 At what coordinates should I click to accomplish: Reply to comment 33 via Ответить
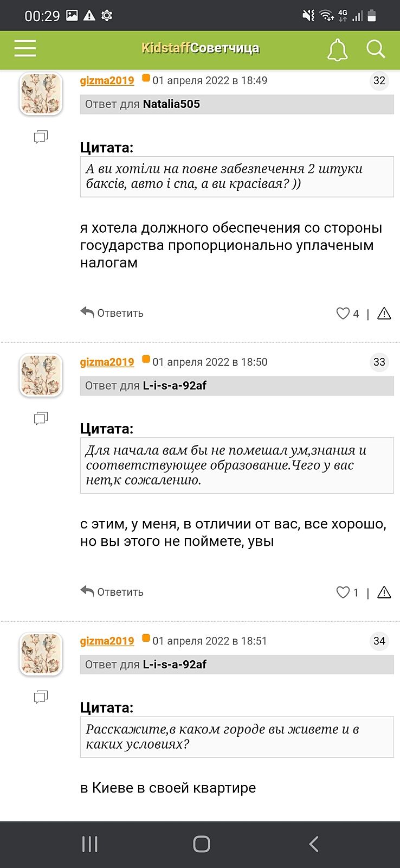point(112,592)
